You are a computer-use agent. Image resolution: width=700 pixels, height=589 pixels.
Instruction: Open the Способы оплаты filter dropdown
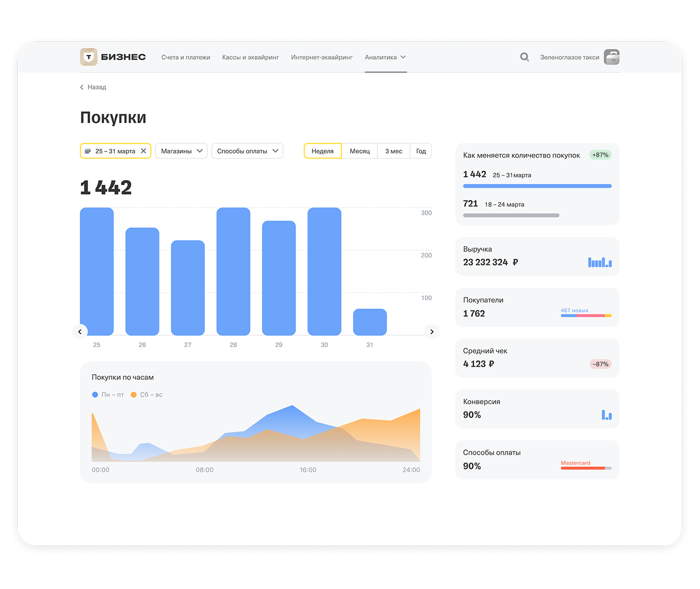point(247,151)
